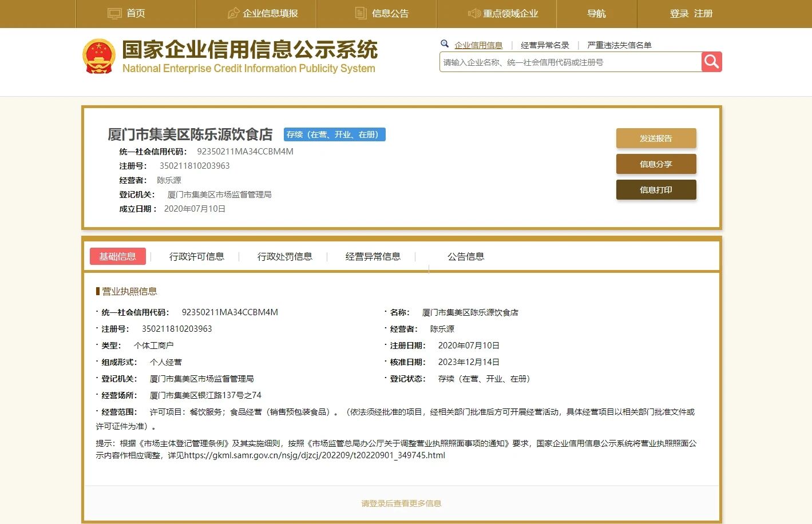Click the 发送报告 button
The image size is (812, 524).
point(656,138)
